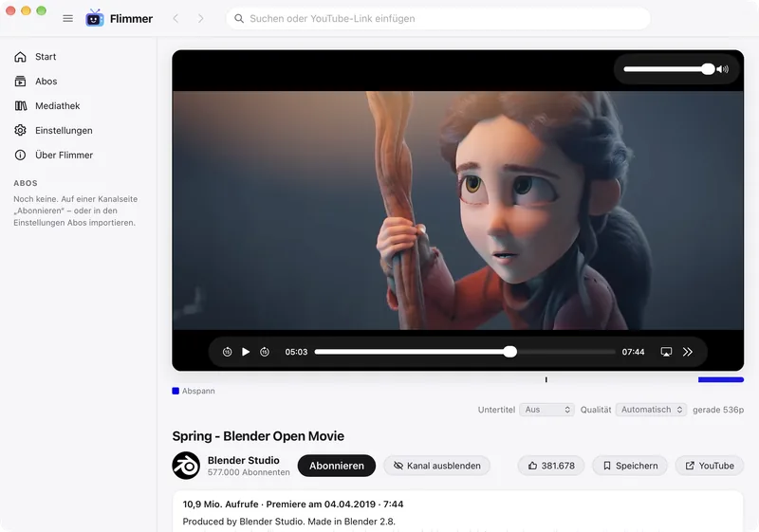
Task: Go back with the left chevron
Action: [x=176, y=18]
